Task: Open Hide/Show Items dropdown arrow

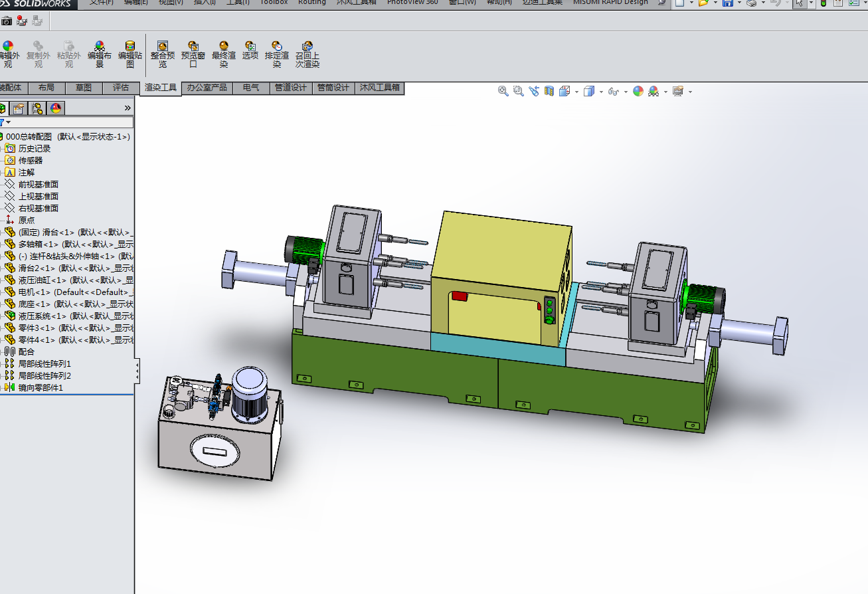Action: click(625, 92)
